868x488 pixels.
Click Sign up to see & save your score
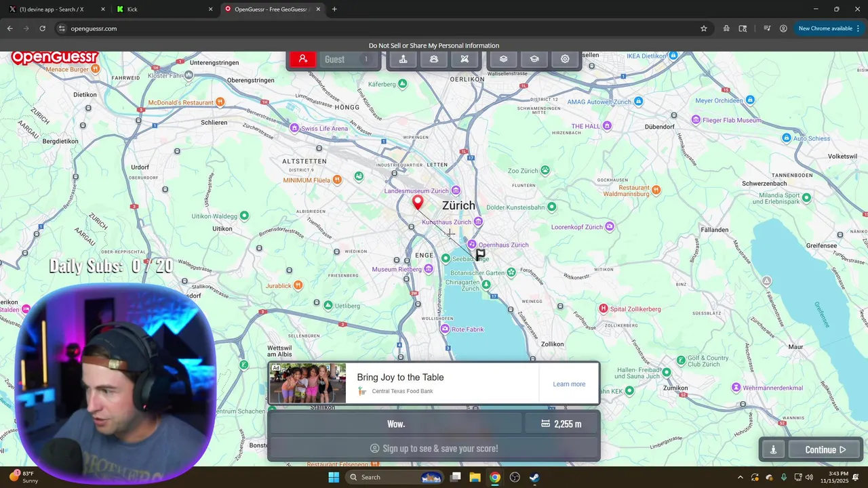tap(434, 449)
